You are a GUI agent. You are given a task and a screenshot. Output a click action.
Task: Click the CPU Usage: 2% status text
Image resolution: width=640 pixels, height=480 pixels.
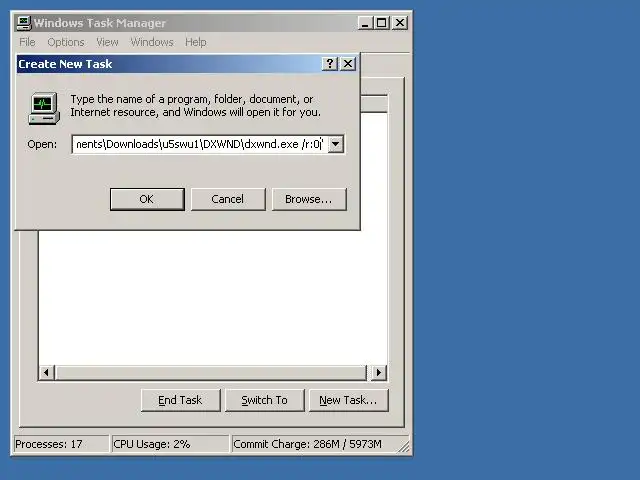click(152, 444)
